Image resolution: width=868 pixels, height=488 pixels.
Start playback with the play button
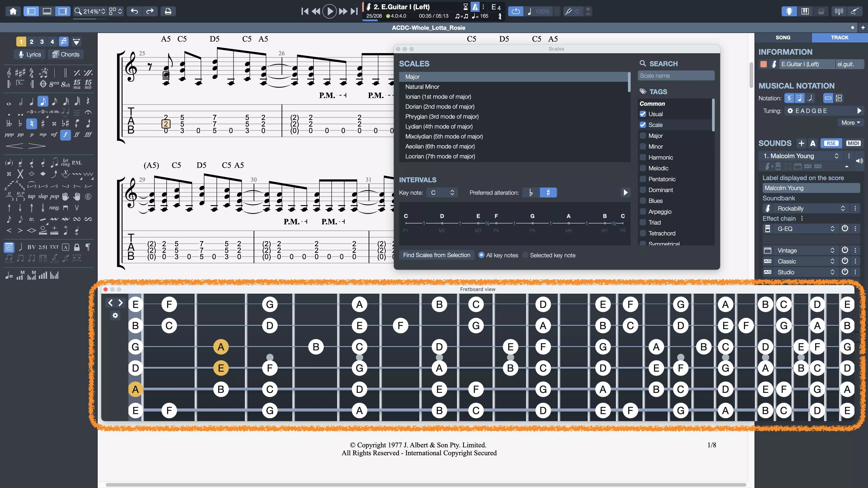click(x=329, y=11)
